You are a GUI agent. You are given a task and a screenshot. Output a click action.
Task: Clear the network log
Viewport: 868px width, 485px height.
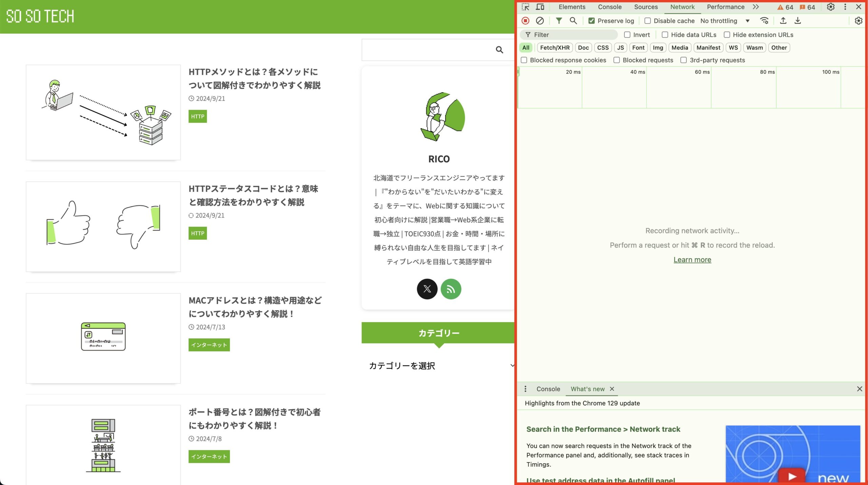tap(540, 21)
